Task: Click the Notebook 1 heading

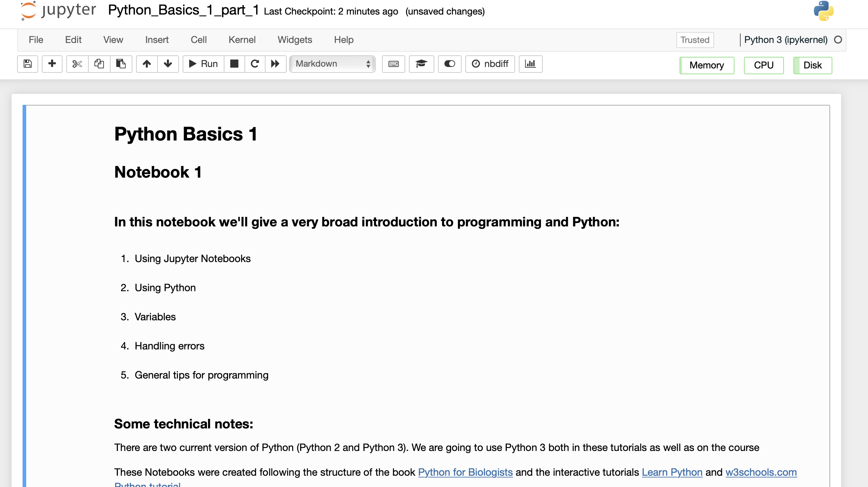Action: pyautogui.click(x=158, y=172)
